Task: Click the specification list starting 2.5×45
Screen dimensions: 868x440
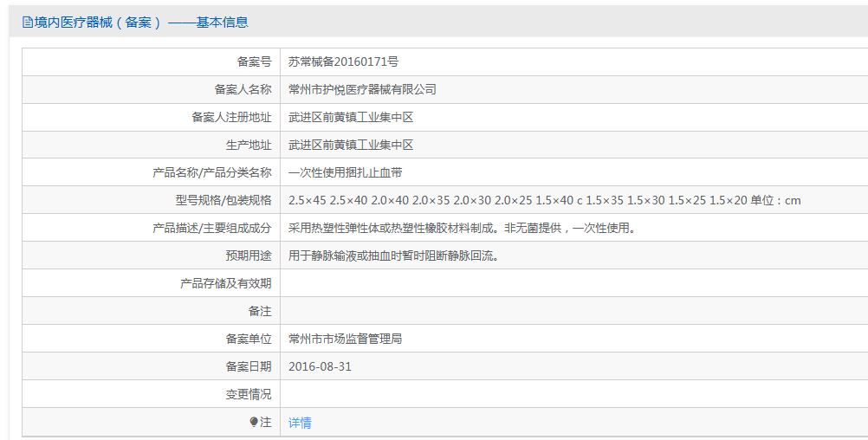Action: (545, 200)
